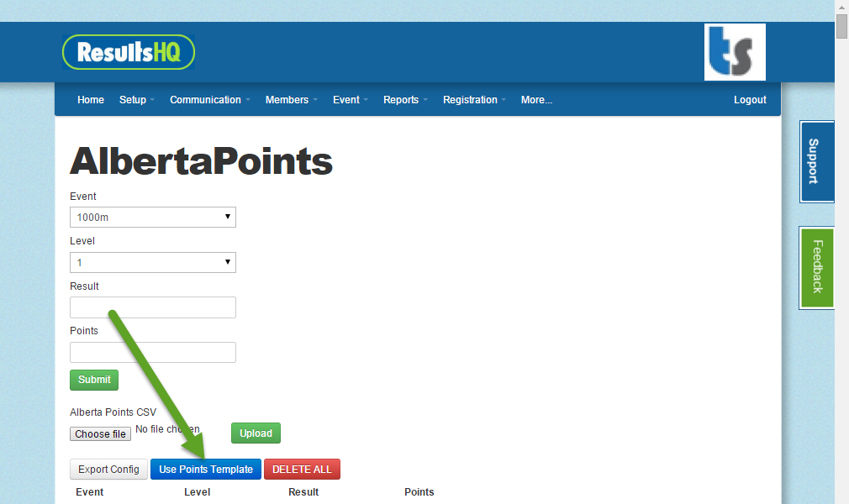The width and height of the screenshot is (849, 504).
Task: Click the Event table column header
Action: click(x=89, y=492)
